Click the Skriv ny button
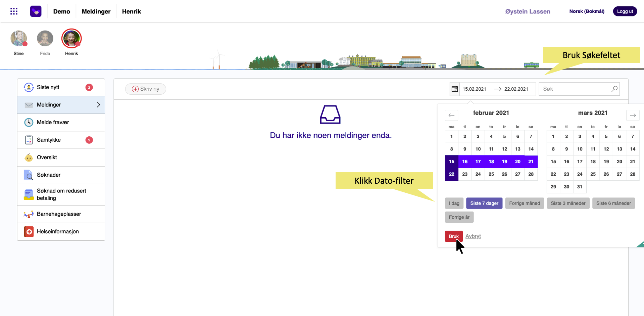 coord(146,89)
